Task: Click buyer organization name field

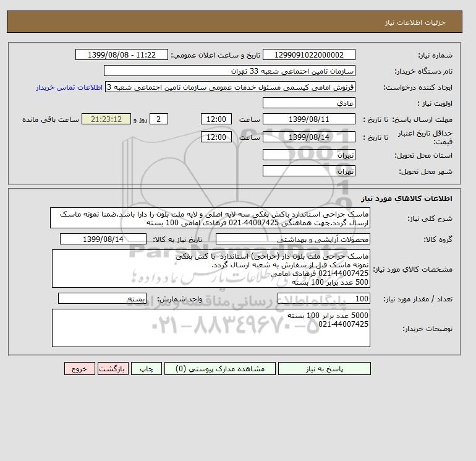Action: (x=229, y=71)
